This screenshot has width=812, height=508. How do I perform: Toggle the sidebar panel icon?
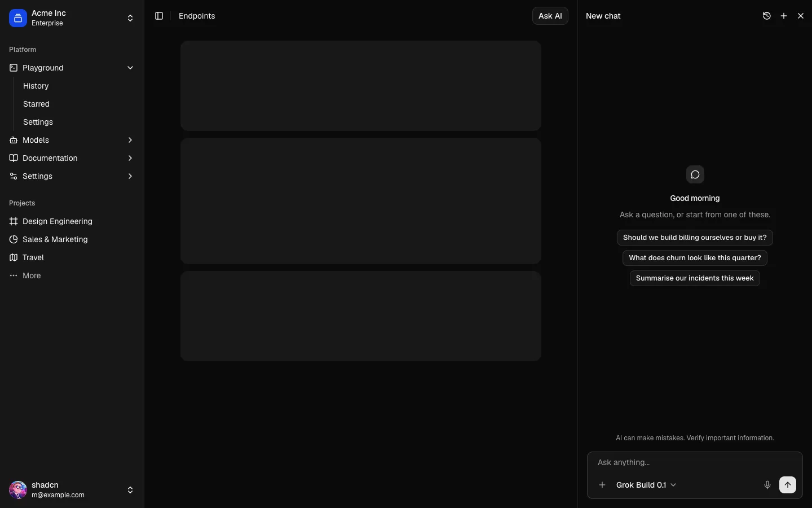tap(159, 16)
